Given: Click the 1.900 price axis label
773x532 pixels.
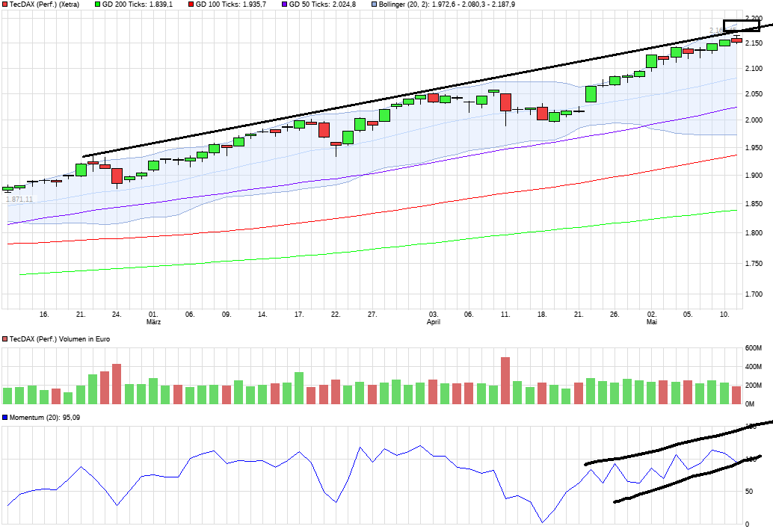Looking at the screenshot, I should click(754, 176).
